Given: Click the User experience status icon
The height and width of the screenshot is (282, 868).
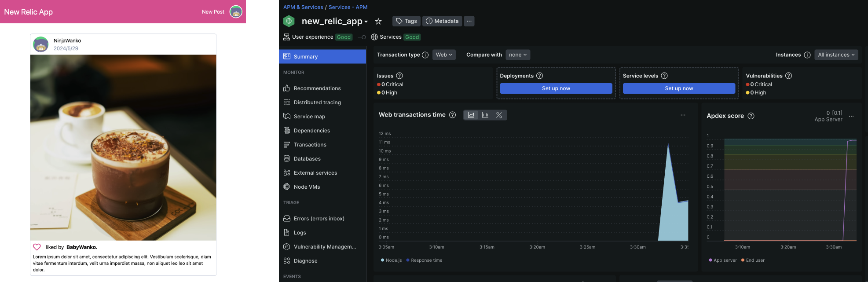Looking at the screenshot, I should (286, 37).
